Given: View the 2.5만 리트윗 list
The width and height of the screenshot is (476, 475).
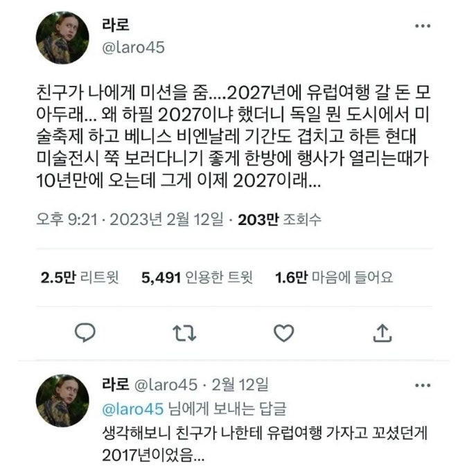Looking at the screenshot, I should (80, 278).
